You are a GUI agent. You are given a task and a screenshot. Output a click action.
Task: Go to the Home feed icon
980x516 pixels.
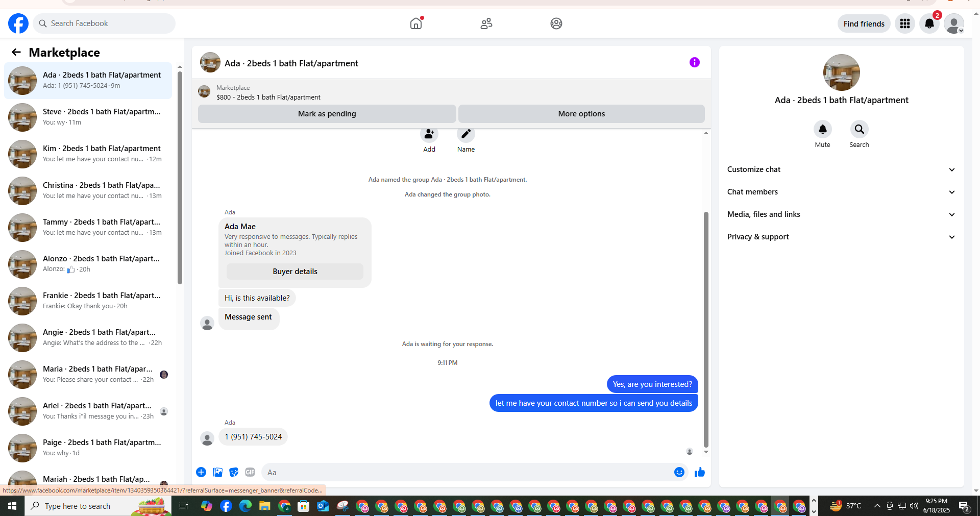tap(416, 23)
